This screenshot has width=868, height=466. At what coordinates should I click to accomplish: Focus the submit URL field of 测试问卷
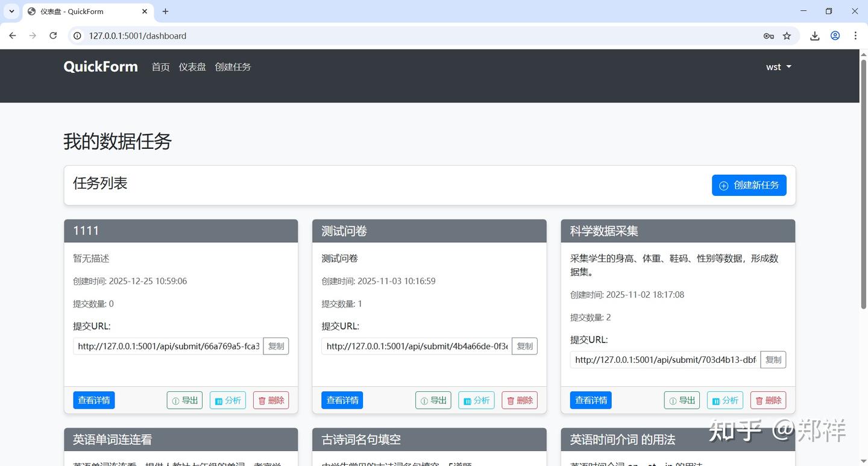pyautogui.click(x=417, y=346)
